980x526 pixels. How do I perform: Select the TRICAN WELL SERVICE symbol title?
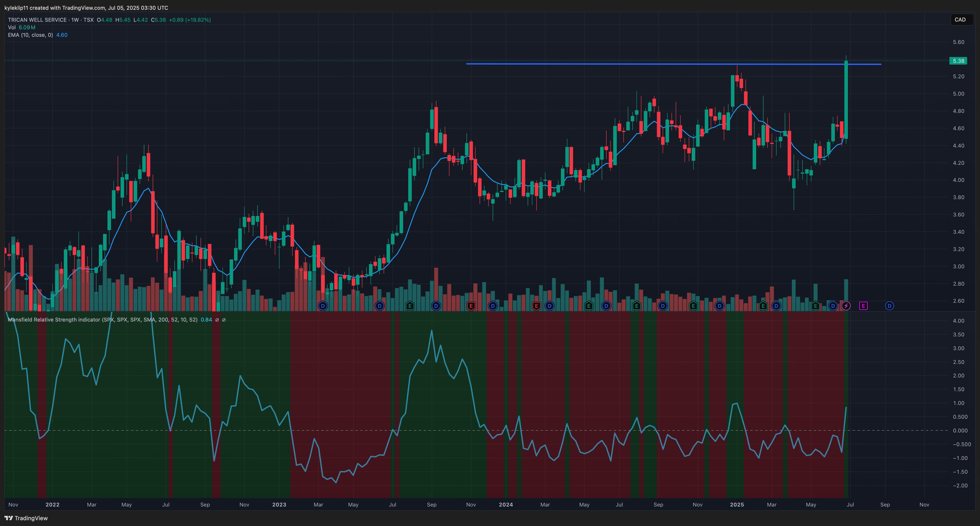point(37,20)
